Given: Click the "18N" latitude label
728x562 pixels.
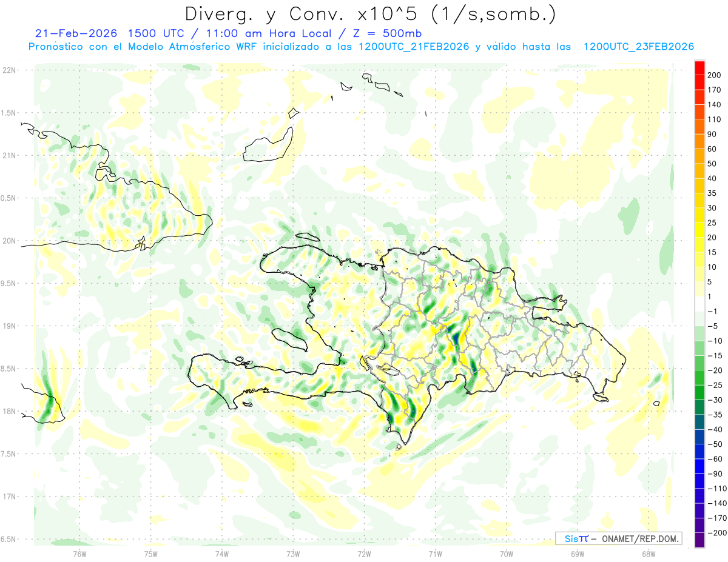Looking at the screenshot, I should (9, 412).
